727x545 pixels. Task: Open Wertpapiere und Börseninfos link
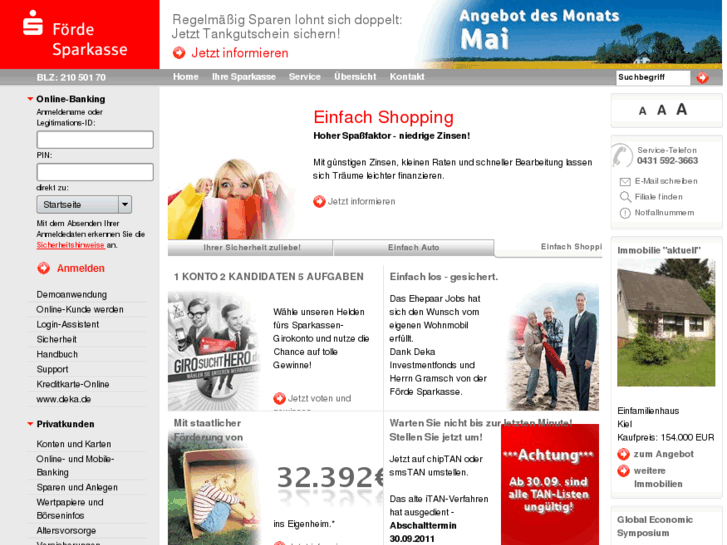70,509
